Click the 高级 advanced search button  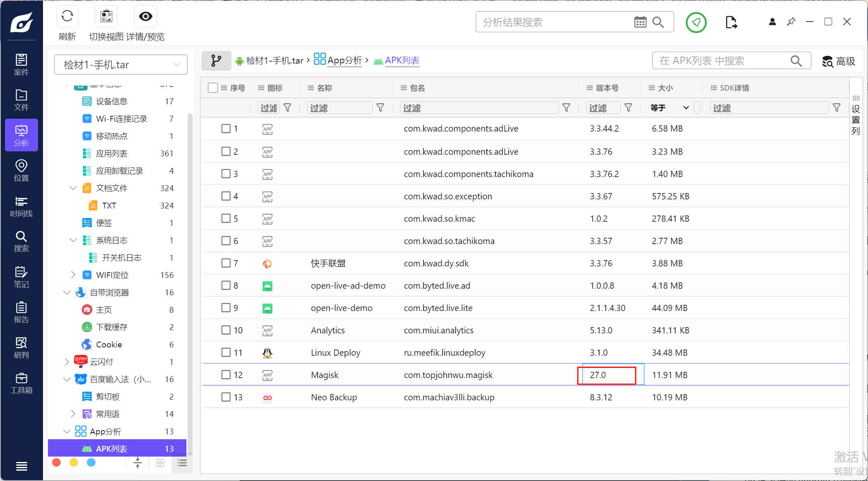[x=838, y=61]
